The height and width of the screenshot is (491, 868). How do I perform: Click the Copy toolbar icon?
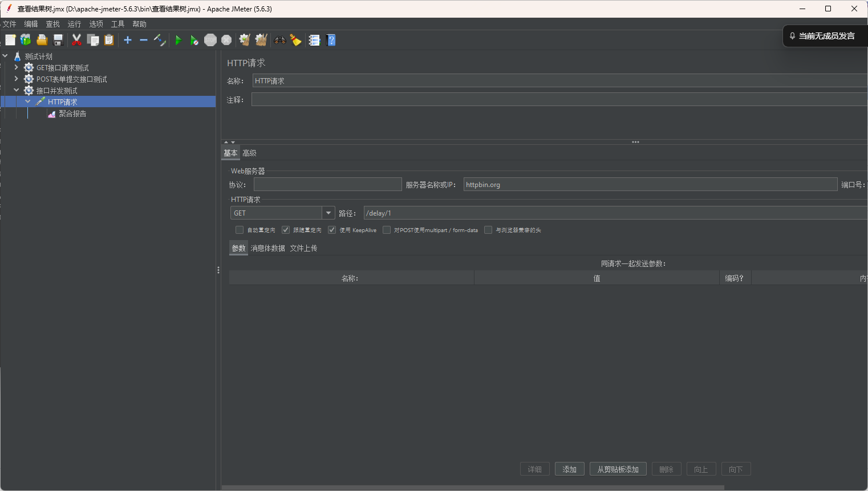coord(93,40)
